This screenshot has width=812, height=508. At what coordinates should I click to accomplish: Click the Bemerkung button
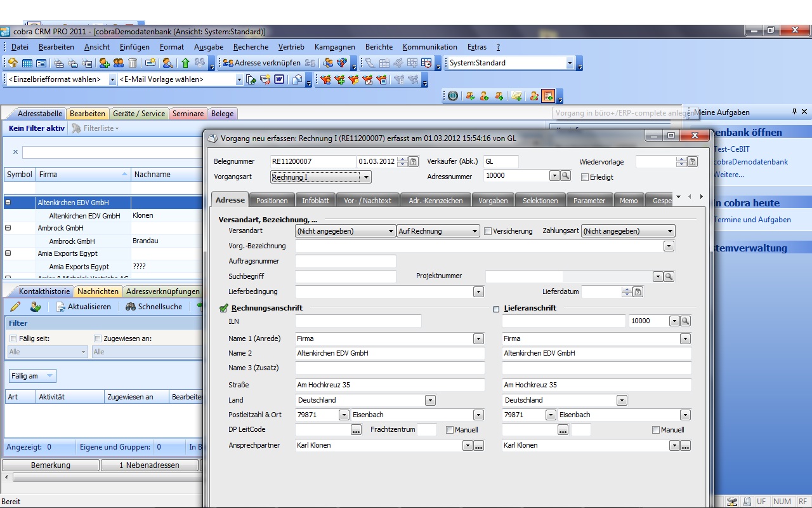51,465
